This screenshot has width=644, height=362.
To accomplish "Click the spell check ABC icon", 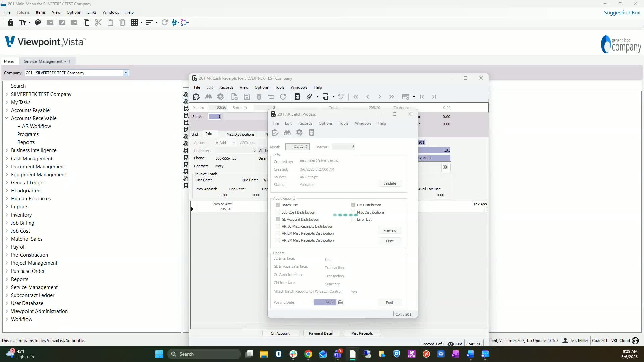I will (341, 97).
